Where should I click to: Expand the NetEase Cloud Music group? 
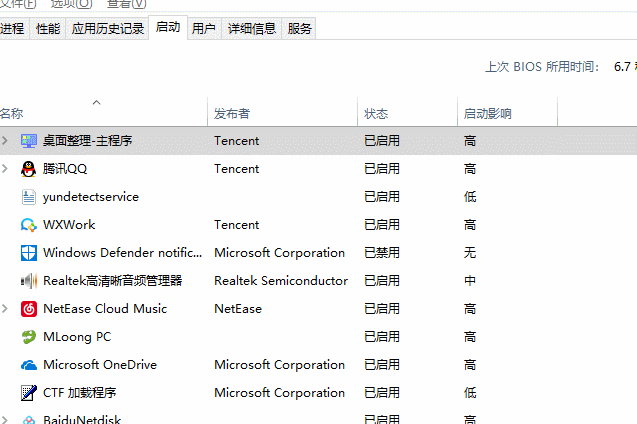point(6,309)
